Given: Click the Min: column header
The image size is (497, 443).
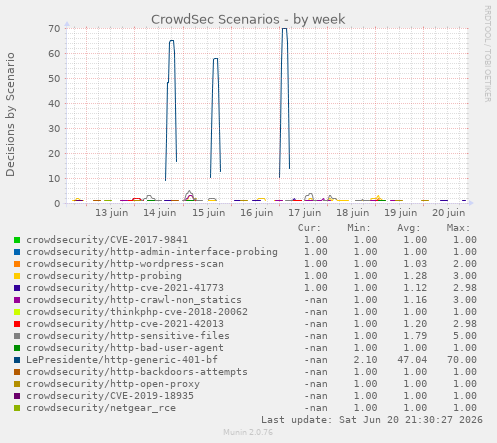Looking at the screenshot, I should 359,228.
